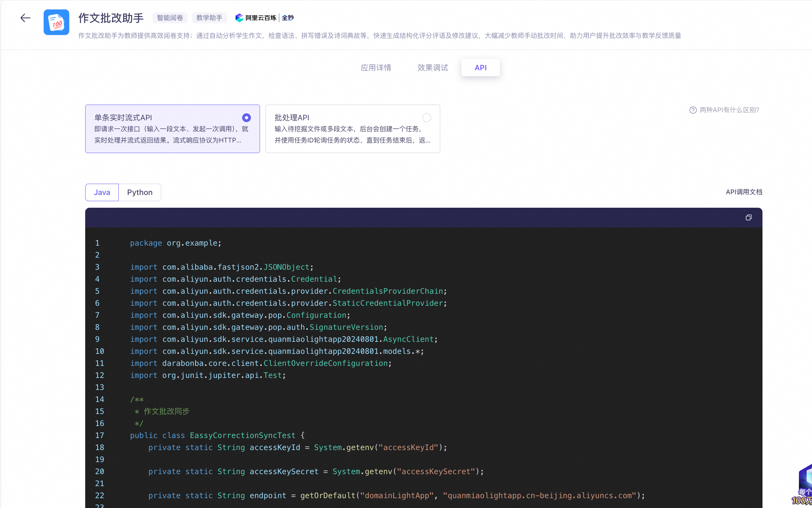Click the 智能阅卷 tag
Screen dimensions: 812x508
coord(170,18)
